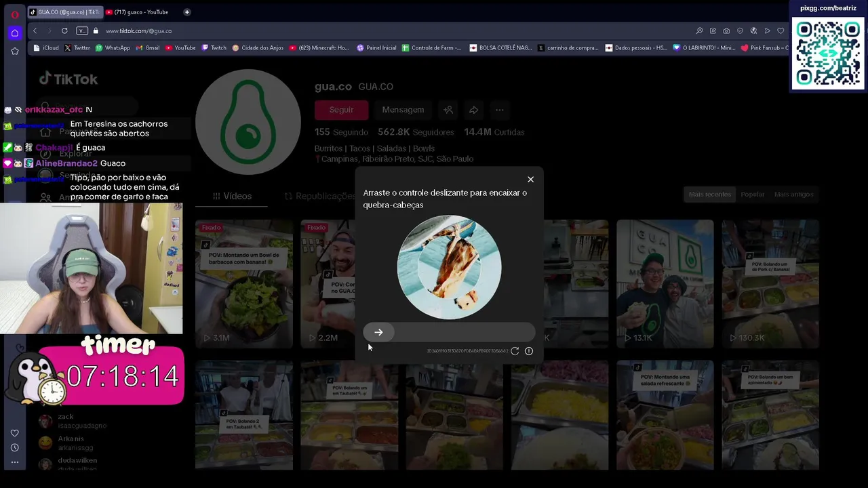Image resolution: width=868 pixels, height=488 pixels.
Task: Click the edit/note toolbar icon
Action: tap(713, 30)
